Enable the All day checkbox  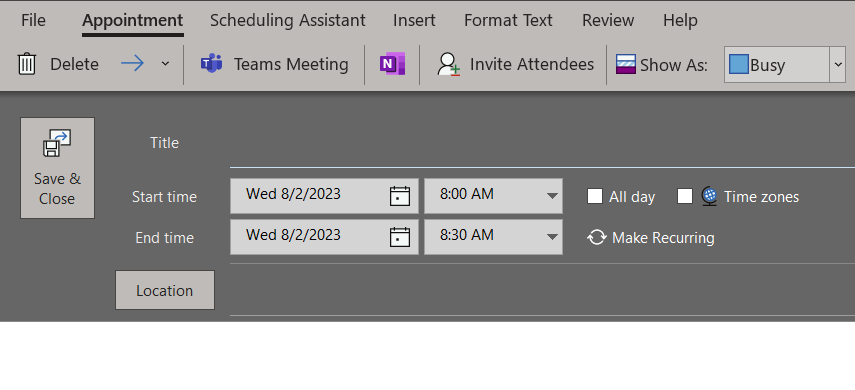coord(595,196)
